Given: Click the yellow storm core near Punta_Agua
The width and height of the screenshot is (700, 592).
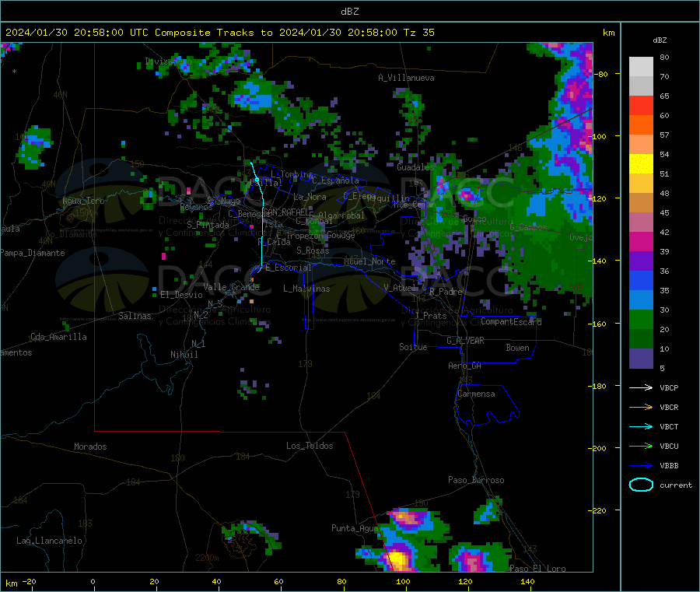Looking at the screenshot, I should [397, 559].
